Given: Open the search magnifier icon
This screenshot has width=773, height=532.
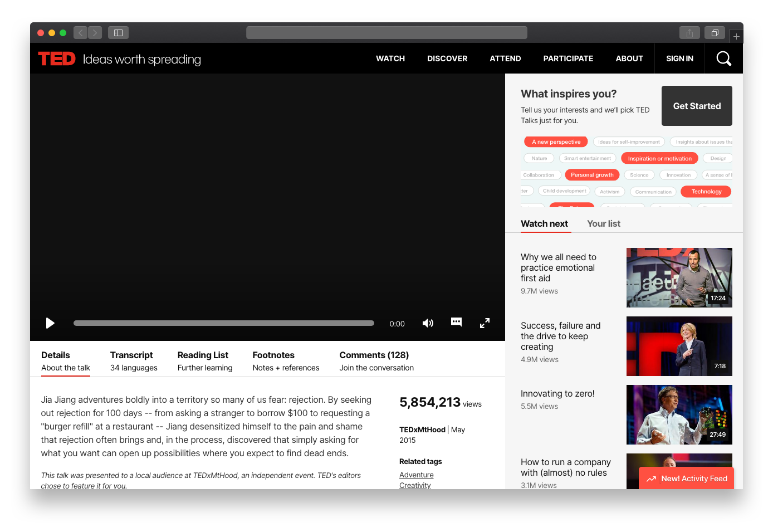Looking at the screenshot, I should click(723, 58).
